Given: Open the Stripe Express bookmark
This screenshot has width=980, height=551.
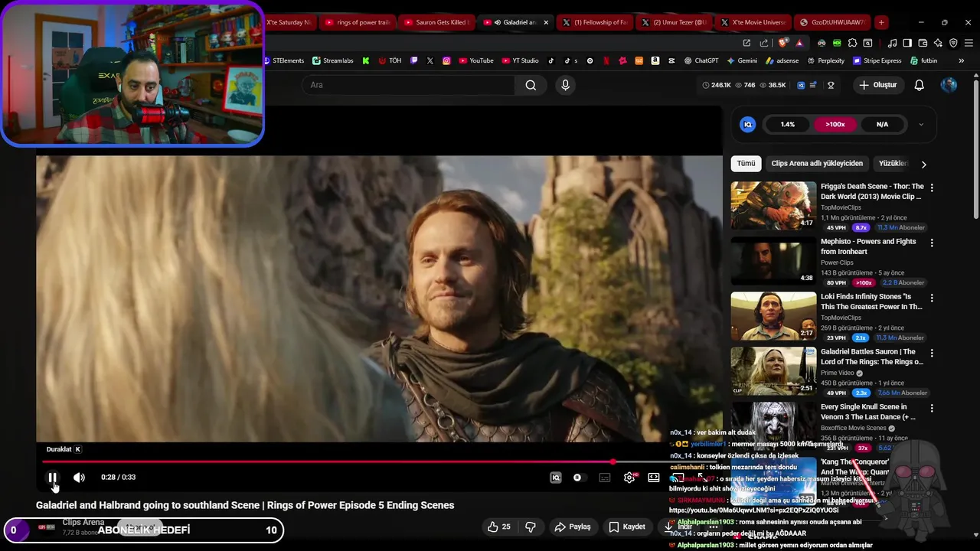Looking at the screenshot, I should [876, 60].
